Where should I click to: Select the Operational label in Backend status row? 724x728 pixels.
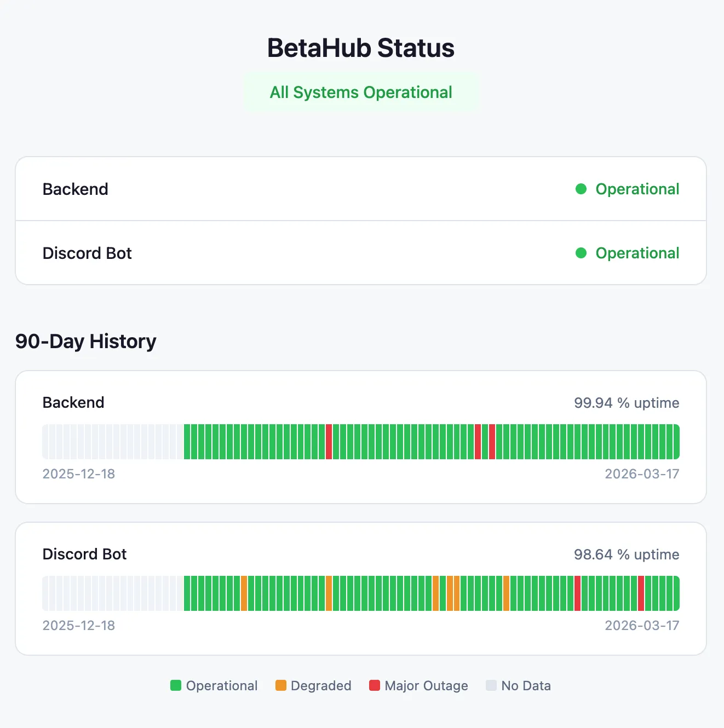(637, 189)
